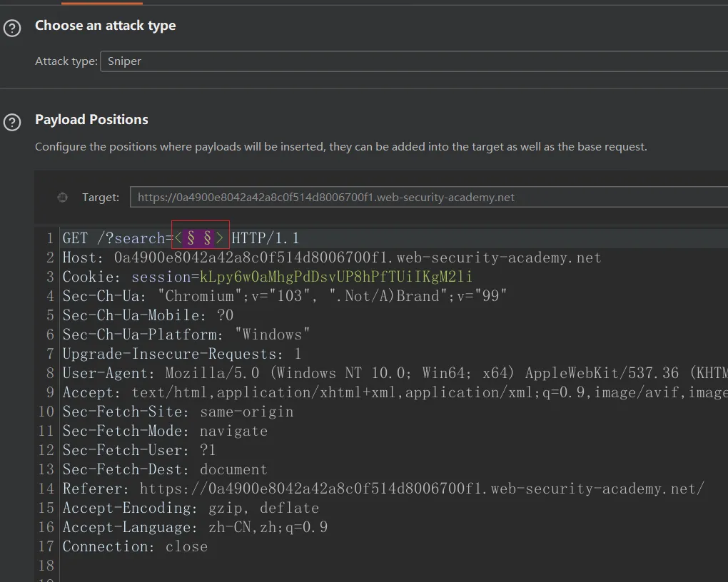The width and height of the screenshot is (728, 582).
Task: Click the User-Agent header line
Action: click(395, 373)
